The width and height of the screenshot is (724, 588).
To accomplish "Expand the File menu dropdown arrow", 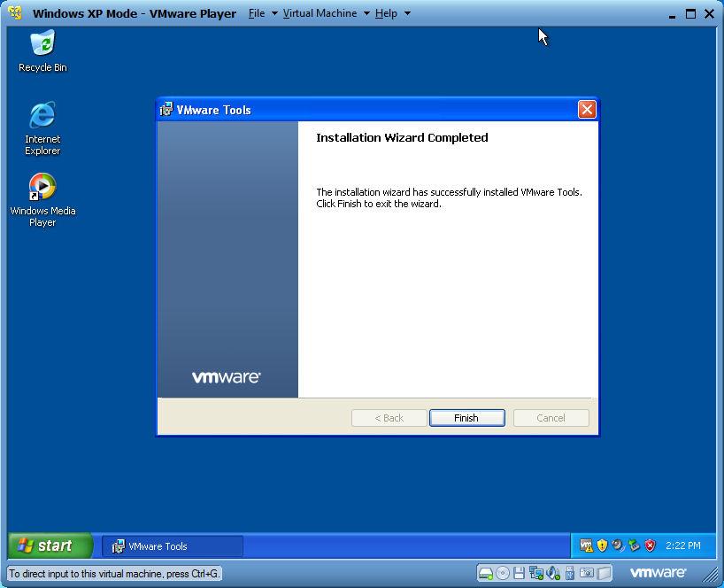I will pos(274,13).
